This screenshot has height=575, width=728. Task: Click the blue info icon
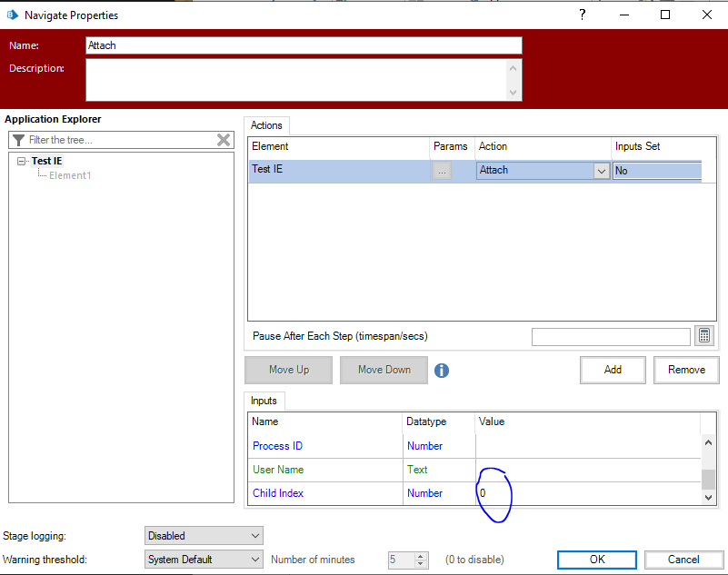click(x=442, y=370)
